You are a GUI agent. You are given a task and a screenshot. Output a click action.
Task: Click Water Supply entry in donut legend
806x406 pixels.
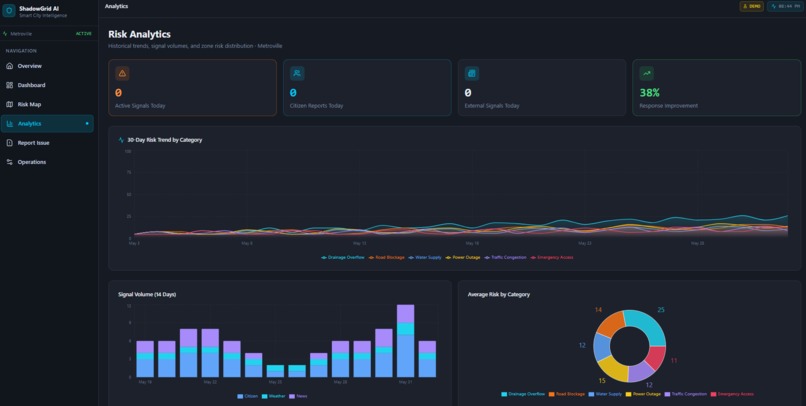pos(605,394)
